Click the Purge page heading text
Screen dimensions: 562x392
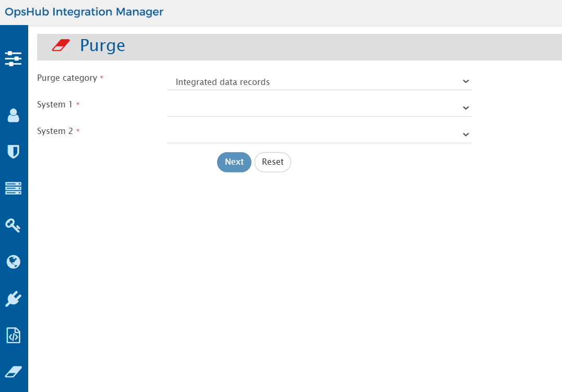point(102,46)
